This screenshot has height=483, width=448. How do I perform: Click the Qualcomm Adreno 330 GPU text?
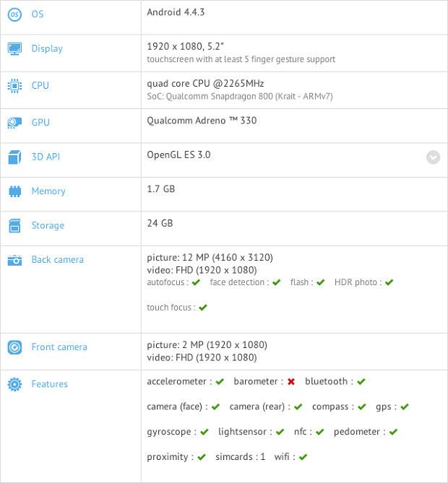[x=202, y=121]
